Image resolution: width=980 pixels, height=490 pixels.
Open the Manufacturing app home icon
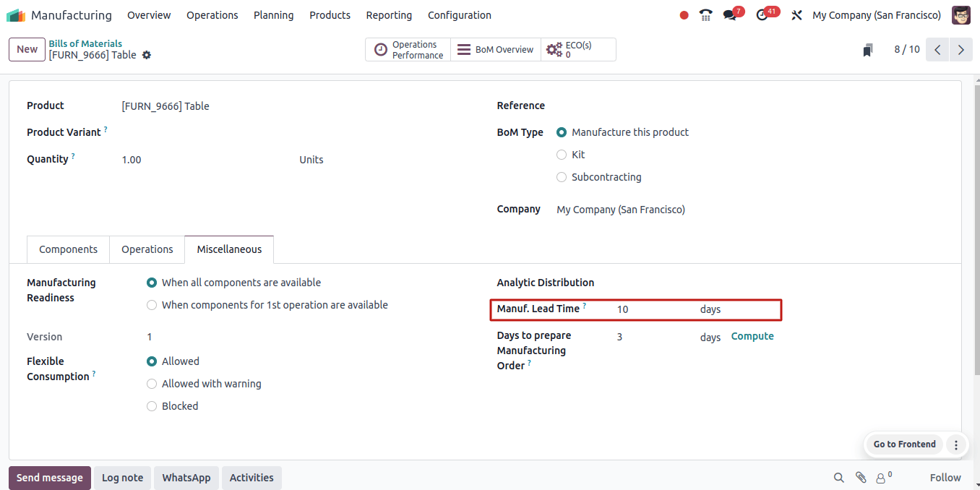16,15
